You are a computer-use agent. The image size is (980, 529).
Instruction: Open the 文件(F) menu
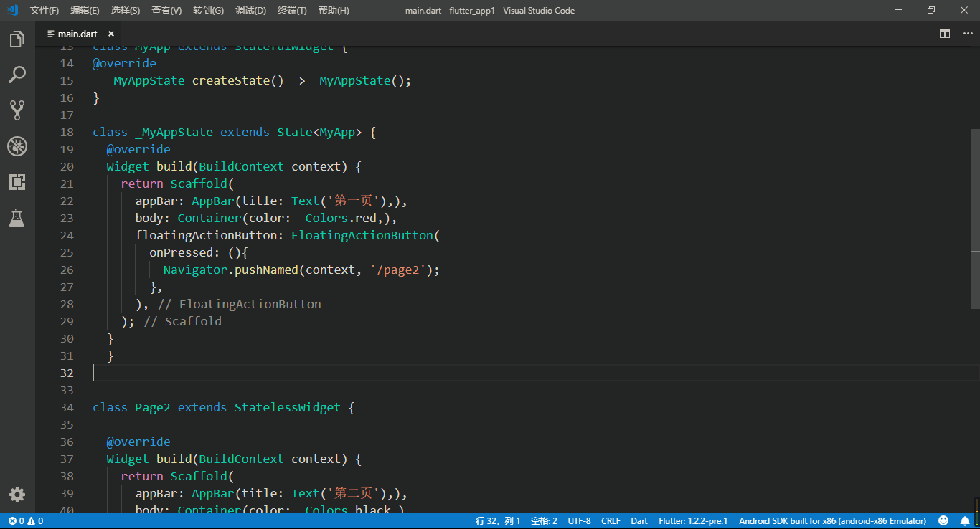tap(44, 10)
